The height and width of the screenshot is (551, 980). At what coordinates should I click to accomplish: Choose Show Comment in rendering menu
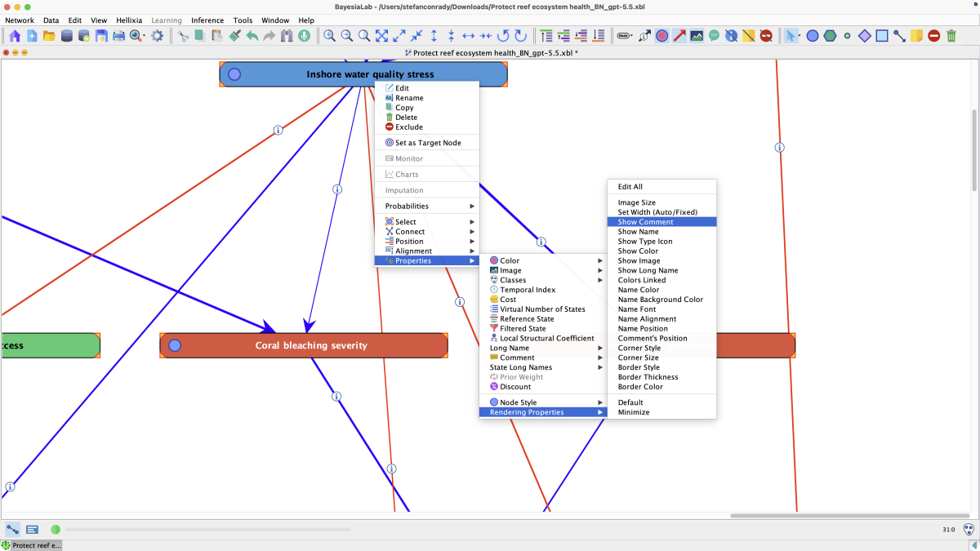pos(661,222)
